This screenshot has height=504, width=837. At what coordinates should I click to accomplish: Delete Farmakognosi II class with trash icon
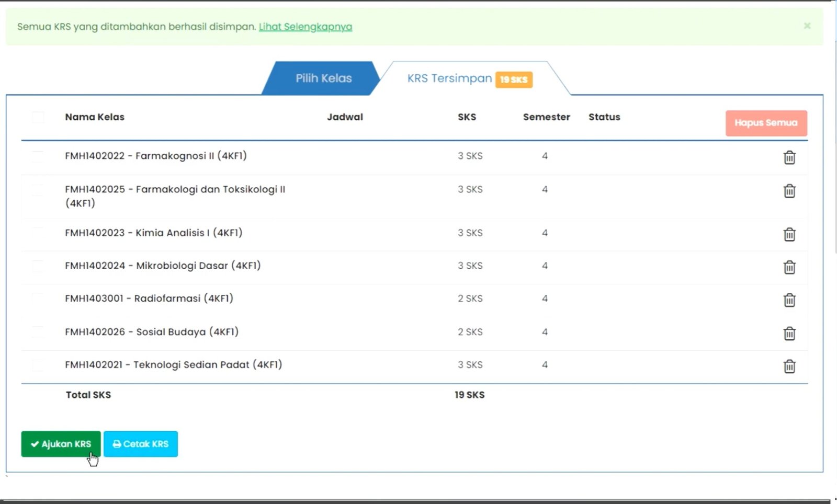pyautogui.click(x=789, y=157)
